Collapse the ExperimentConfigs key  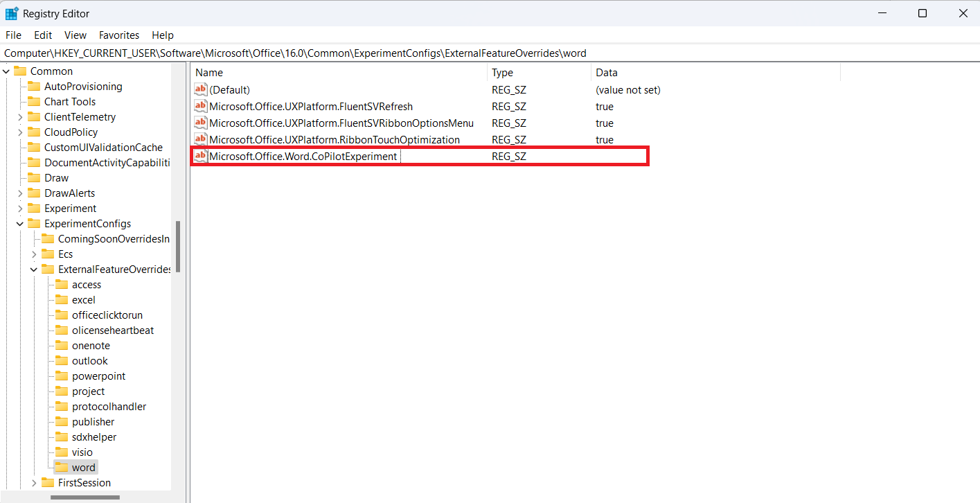pyautogui.click(x=20, y=223)
